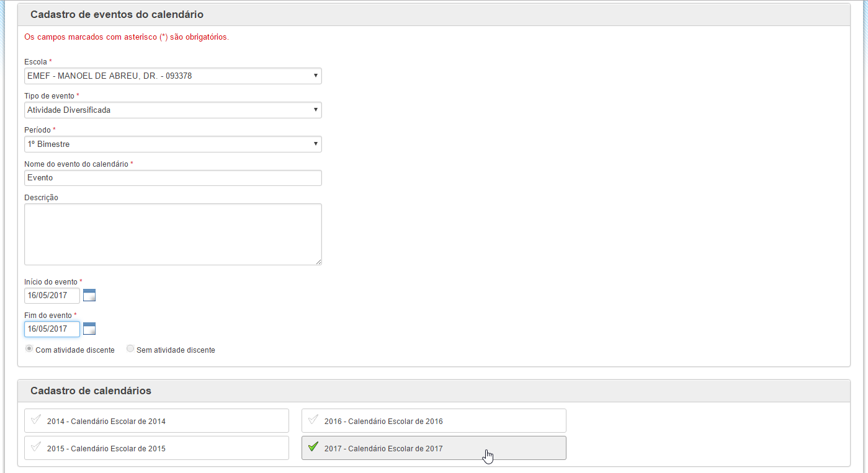Click the gray checkmark for 2014 calendar
868x473 pixels.
coord(35,420)
